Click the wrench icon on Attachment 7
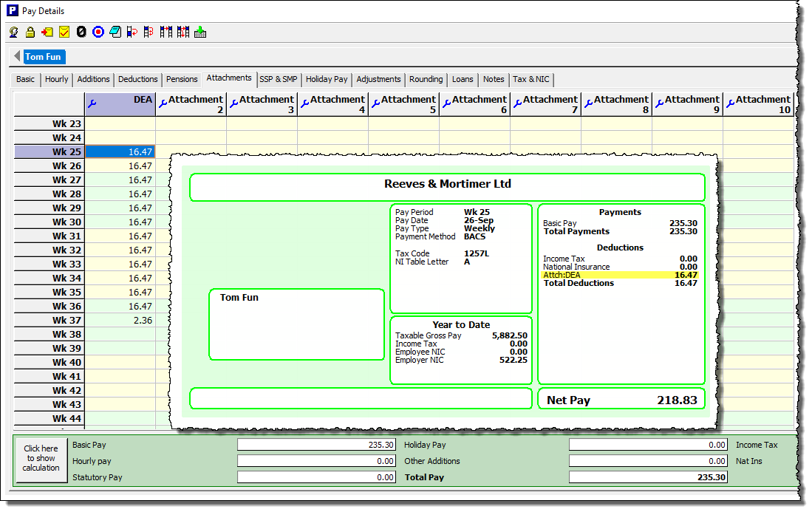 (517, 103)
